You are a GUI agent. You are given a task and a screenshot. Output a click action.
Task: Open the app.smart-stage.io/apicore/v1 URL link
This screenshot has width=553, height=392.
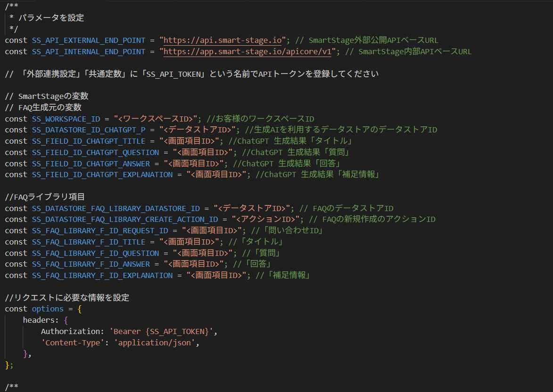[x=248, y=52]
